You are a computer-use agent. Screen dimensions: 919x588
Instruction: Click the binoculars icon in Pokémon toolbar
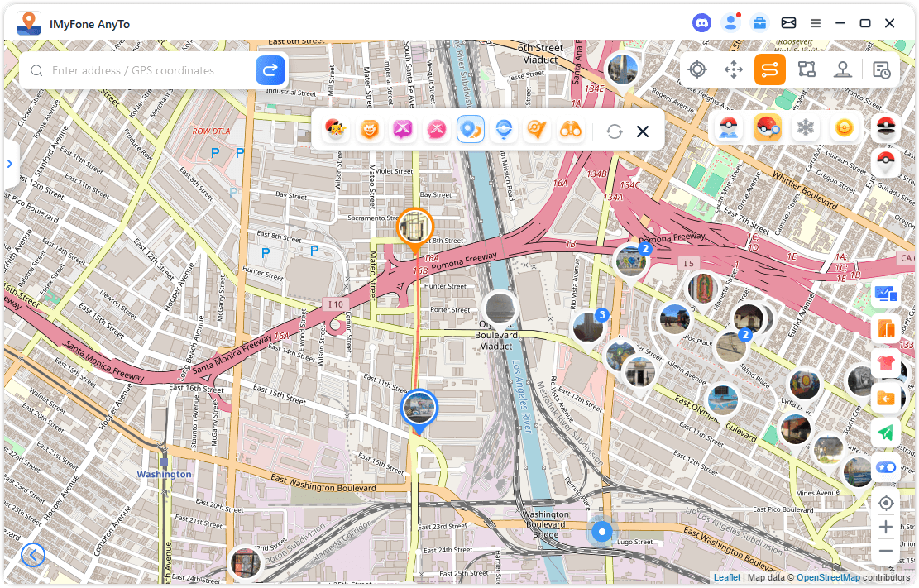coord(571,130)
